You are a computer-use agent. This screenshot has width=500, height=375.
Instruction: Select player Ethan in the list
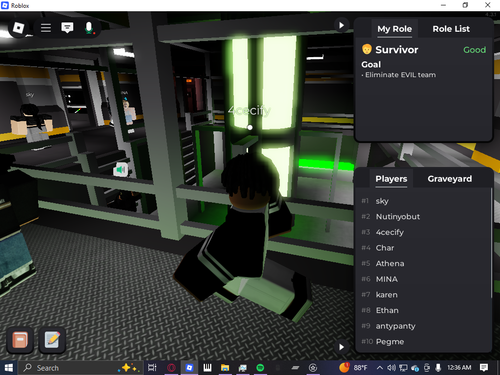[x=423, y=311]
